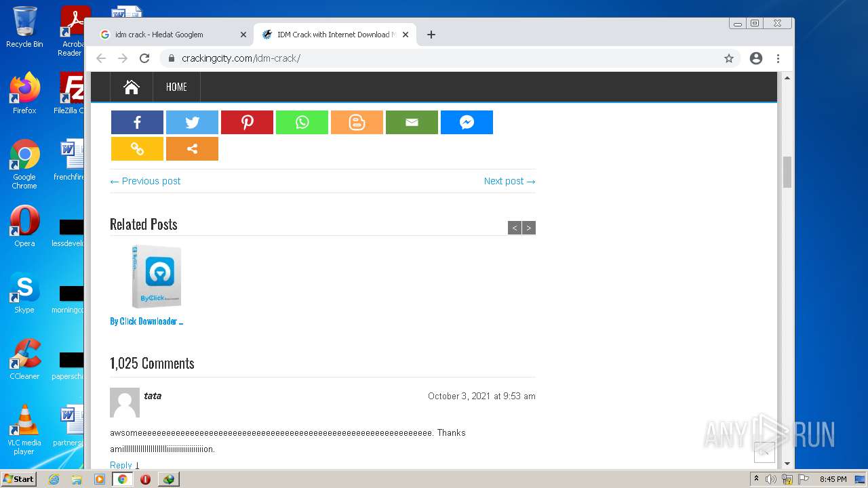Click the site home icon in navbar

click(x=132, y=87)
